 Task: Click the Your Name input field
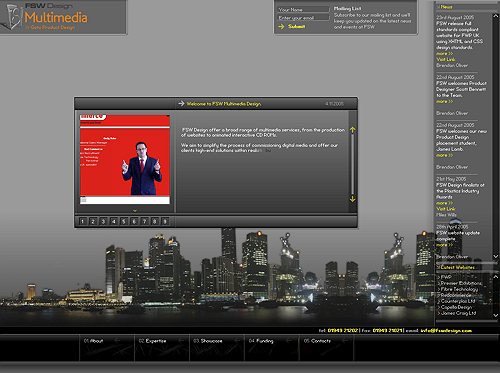pos(303,9)
